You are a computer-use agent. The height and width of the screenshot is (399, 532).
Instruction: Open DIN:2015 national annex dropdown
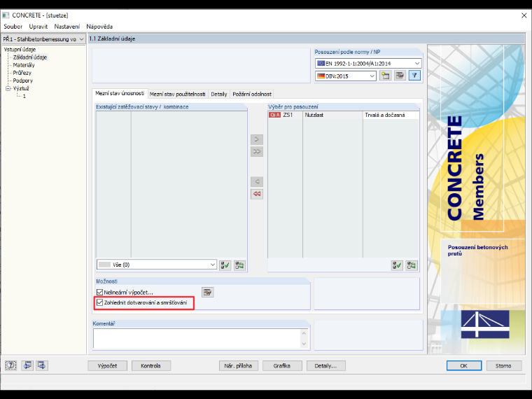346,76
